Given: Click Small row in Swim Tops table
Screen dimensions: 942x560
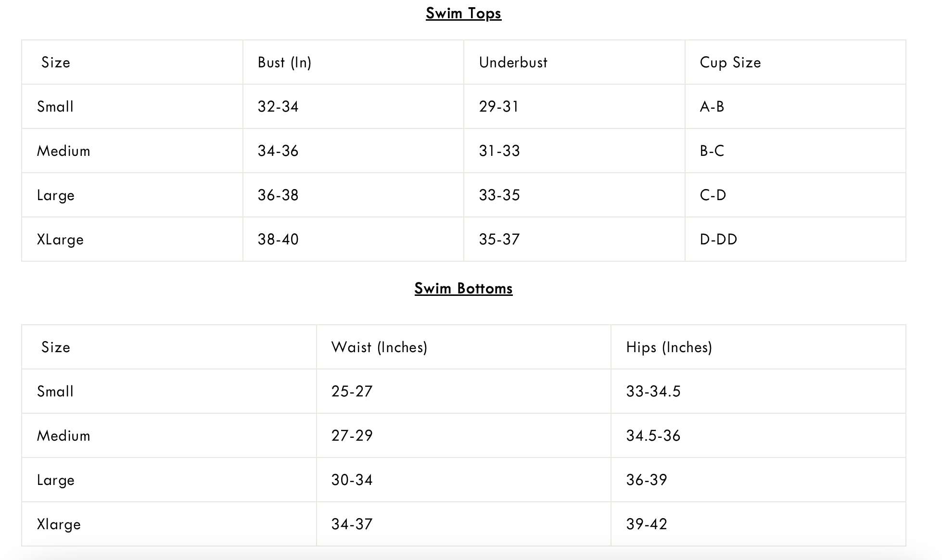Looking at the screenshot, I should click(55, 107).
